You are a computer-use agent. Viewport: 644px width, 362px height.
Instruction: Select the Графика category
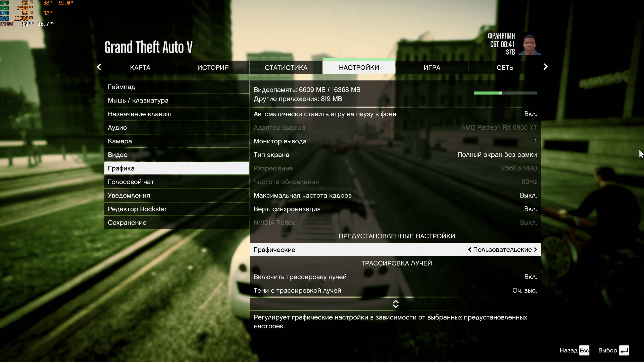177,168
